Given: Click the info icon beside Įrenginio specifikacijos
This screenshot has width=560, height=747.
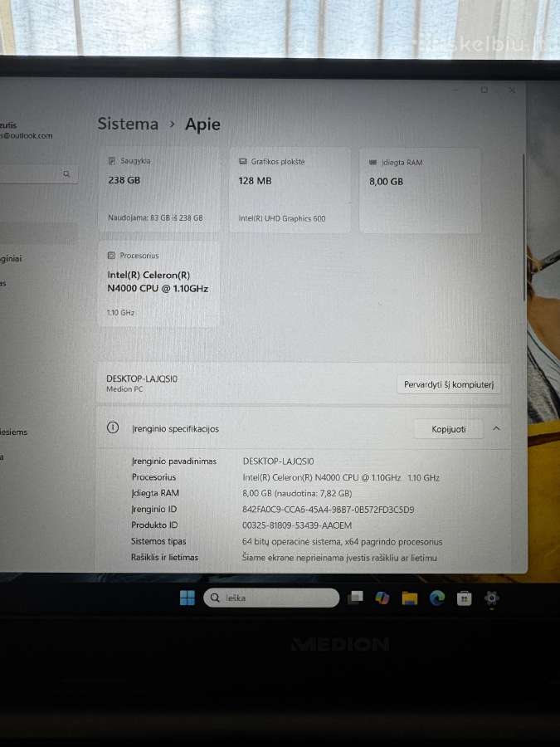Looking at the screenshot, I should [x=113, y=427].
